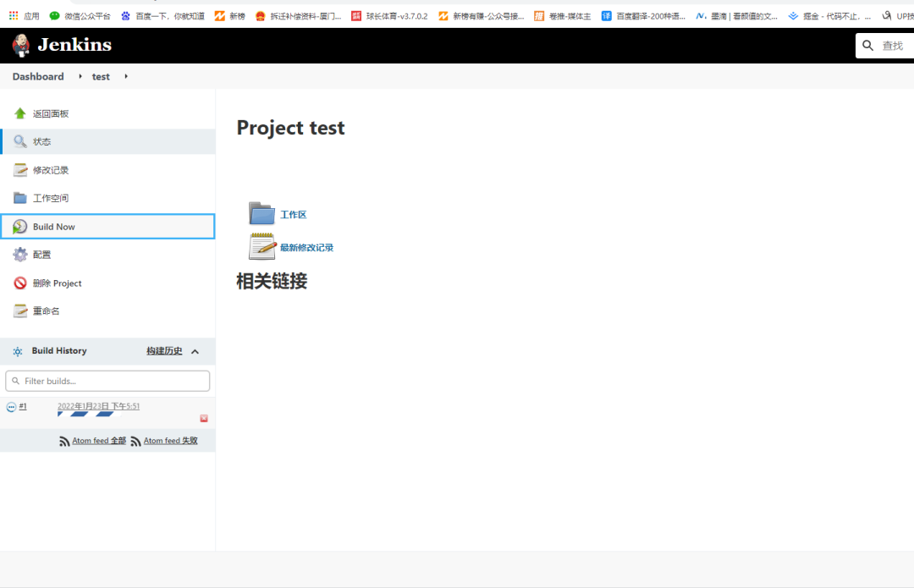This screenshot has height=588, width=914.
Task: Open the 工作区 link
Action: pos(293,214)
